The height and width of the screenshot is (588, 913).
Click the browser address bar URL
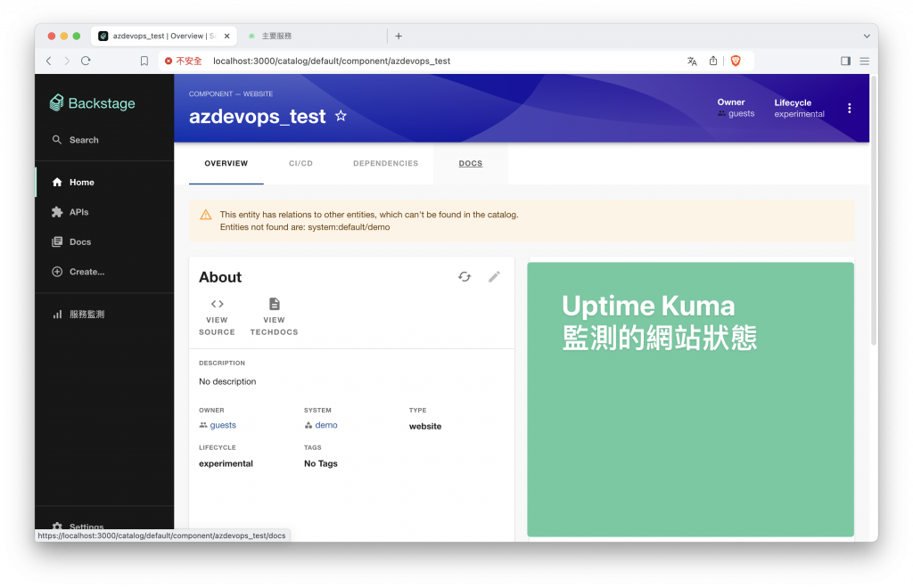pos(332,61)
